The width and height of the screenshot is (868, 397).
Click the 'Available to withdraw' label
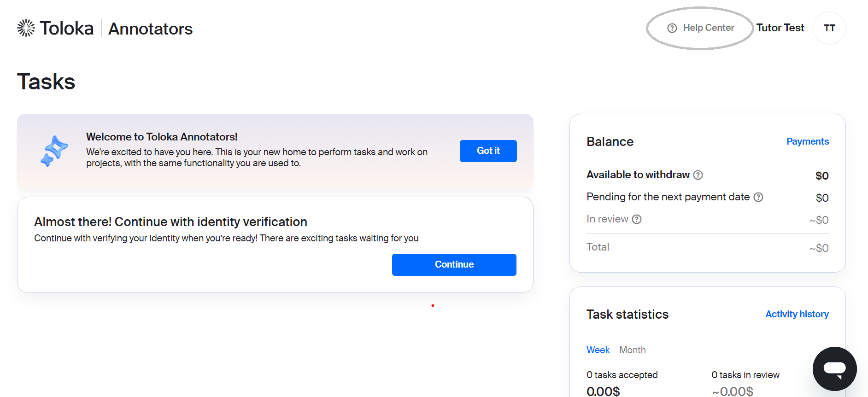pyautogui.click(x=638, y=175)
